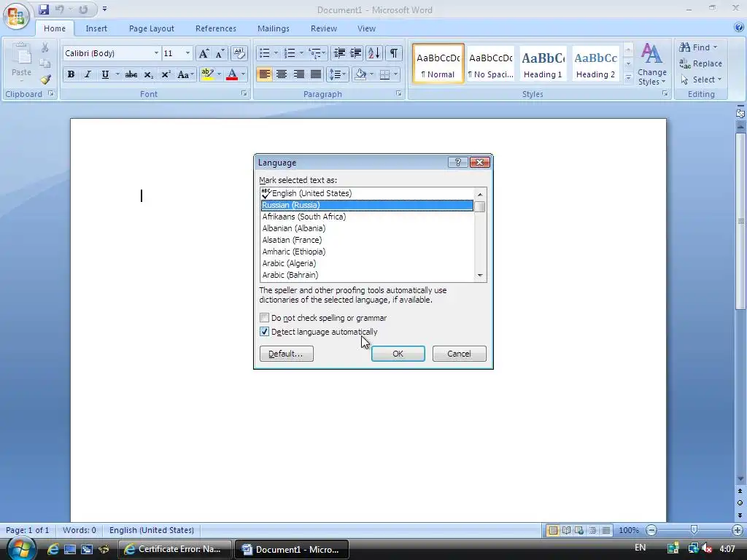Click OK in Language dialog
Screen dimensions: 747x560
click(x=398, y=354)
